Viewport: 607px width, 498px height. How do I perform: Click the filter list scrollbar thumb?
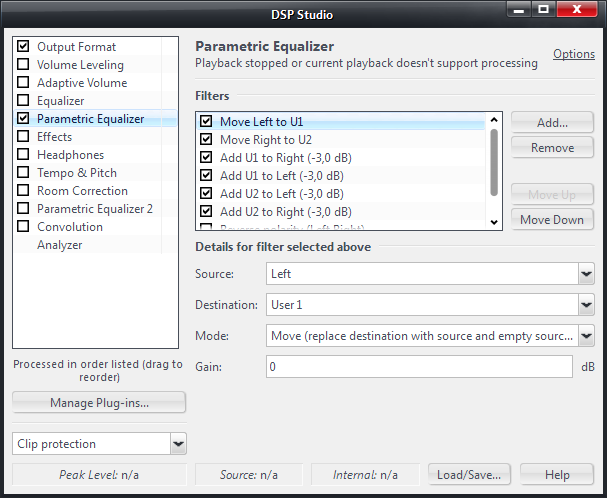pos(494,162)
